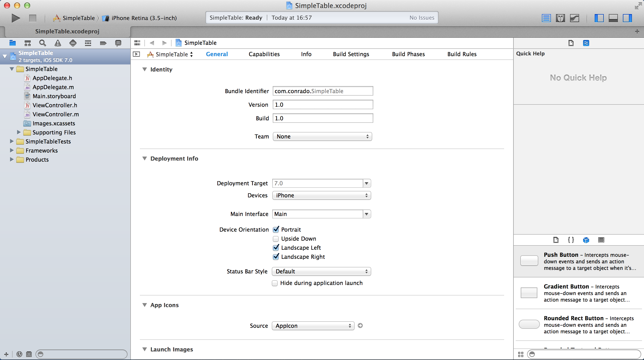Show the Project navigator
The width and height of the screenshot is (644, 360).
click(x=12, y=43)
